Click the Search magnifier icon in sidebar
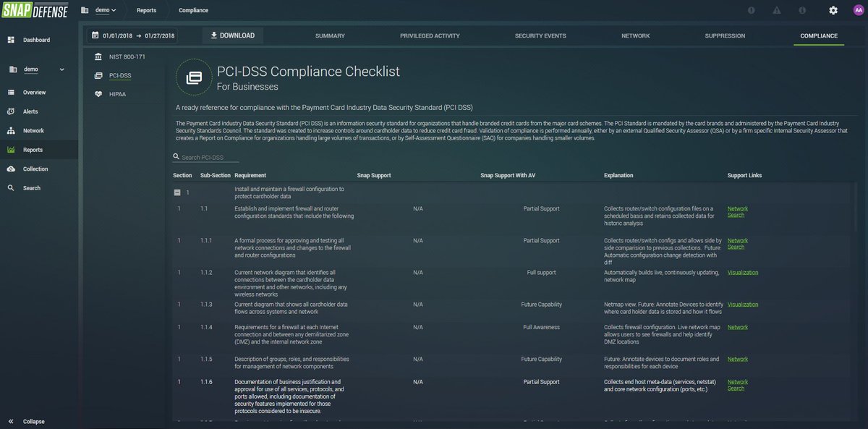This screenshot has width=868, height=429. 11,188
